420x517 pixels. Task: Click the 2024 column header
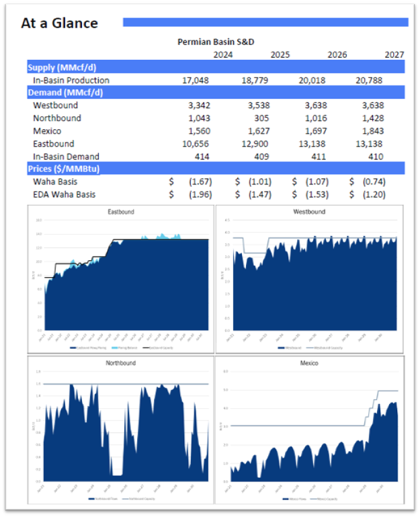coord(223,54)
